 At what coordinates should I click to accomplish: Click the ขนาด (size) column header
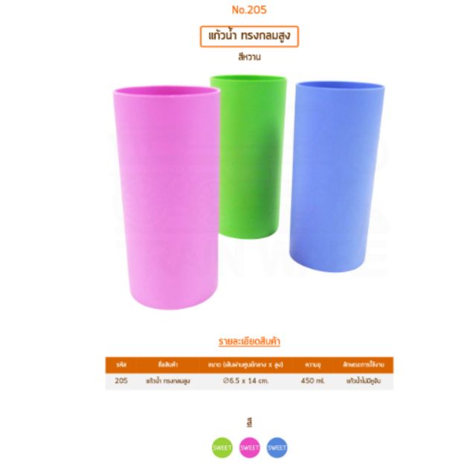coord(245,364)
